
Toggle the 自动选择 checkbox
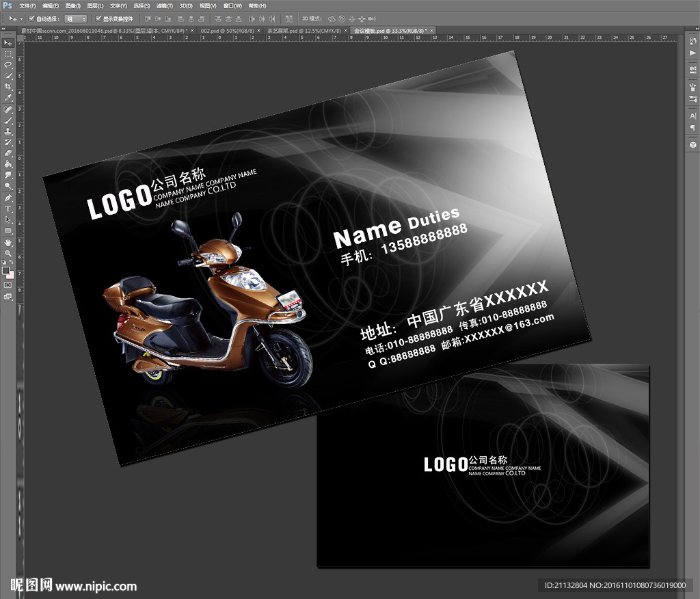click(31, 18)
